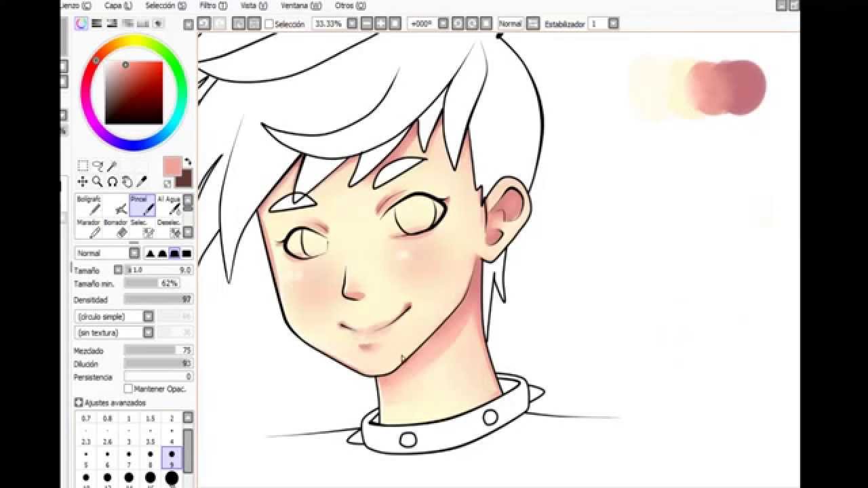Show the scratchpad panel icon
This screenshot has width=868, height=488.
(158, 24)
